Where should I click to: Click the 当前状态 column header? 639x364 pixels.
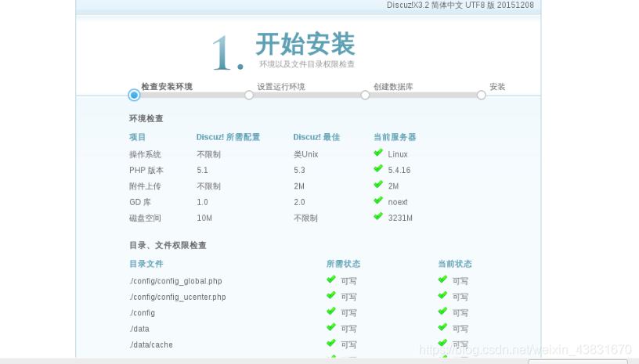[455, 264]
